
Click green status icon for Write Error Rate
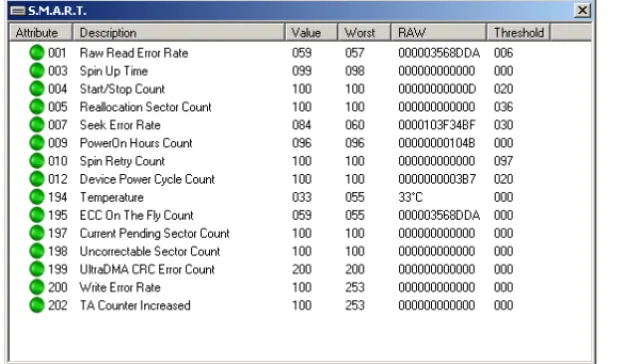pos(37,287)
